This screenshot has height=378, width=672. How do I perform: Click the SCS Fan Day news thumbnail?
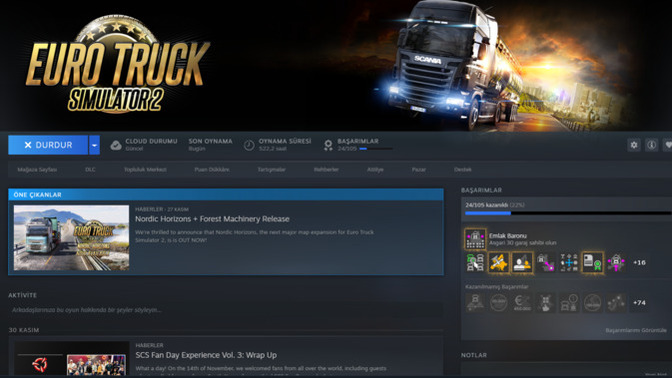pyautogui.click(x=71, y=358)
